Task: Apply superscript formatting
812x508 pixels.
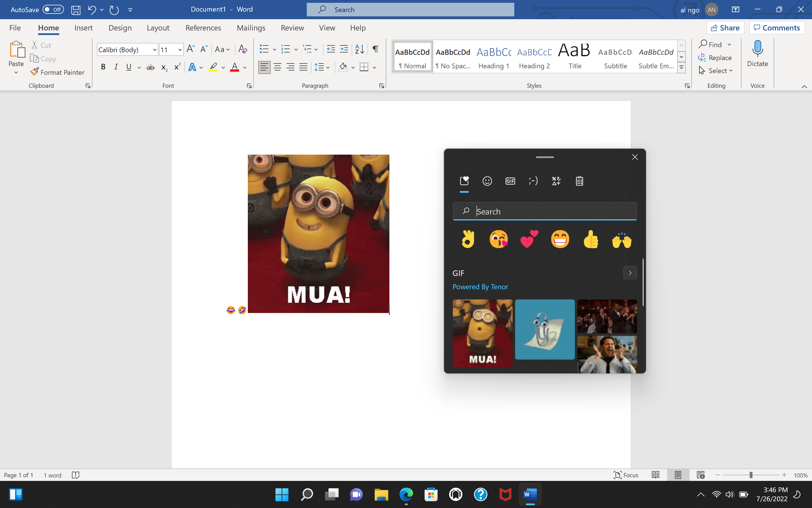Action: [177, 67]
